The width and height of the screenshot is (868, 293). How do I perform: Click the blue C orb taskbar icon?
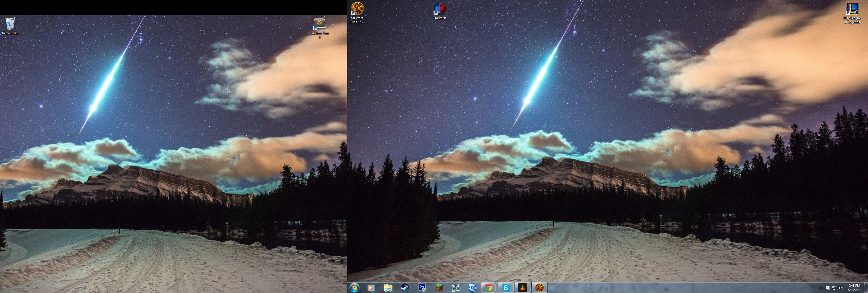coord(472,288)
